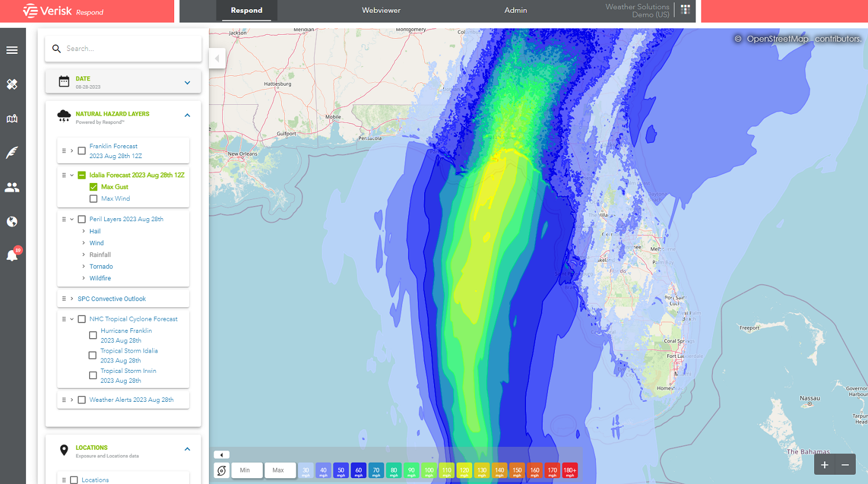Click the OpenStreetMap contributors link

(800, 39)
